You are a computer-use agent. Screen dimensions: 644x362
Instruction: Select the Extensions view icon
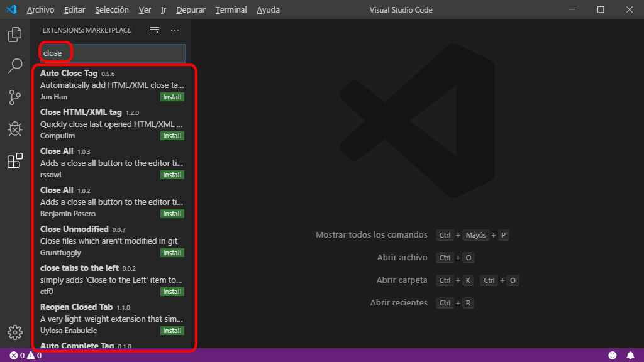point(15,160)
